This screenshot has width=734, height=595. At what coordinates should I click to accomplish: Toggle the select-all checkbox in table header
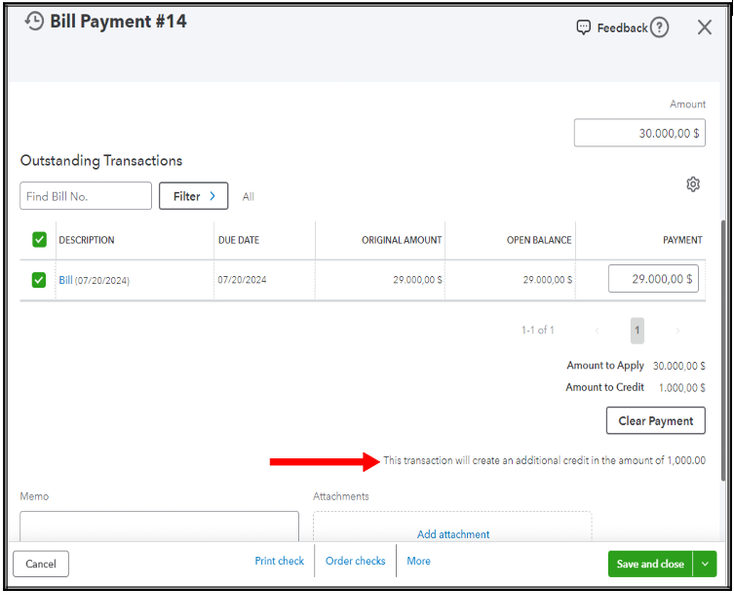click(39, 240)
